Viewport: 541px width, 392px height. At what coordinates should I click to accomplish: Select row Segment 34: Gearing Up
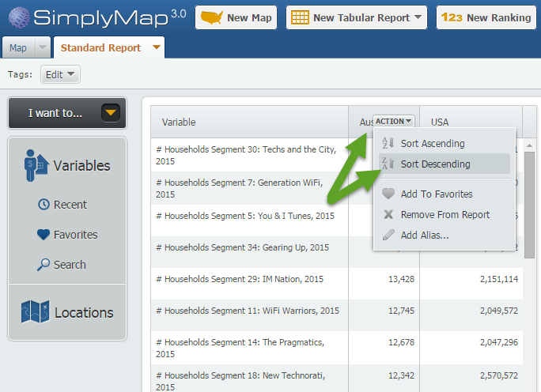[249, 252]
